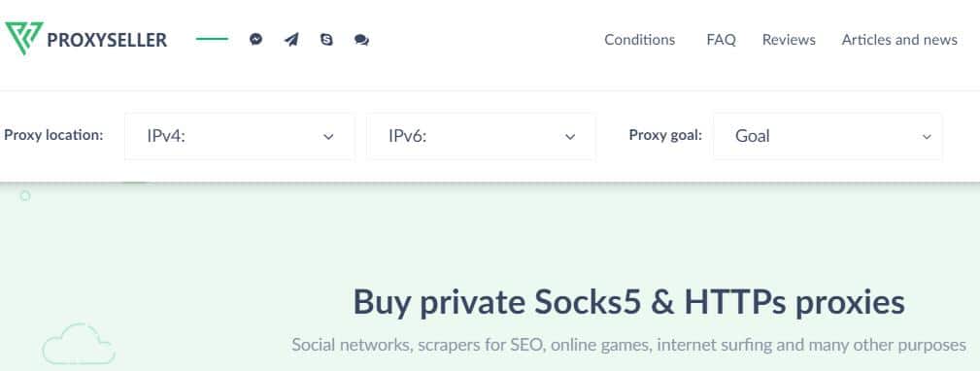Click the chevron arrow in IPv6 box

570,137
